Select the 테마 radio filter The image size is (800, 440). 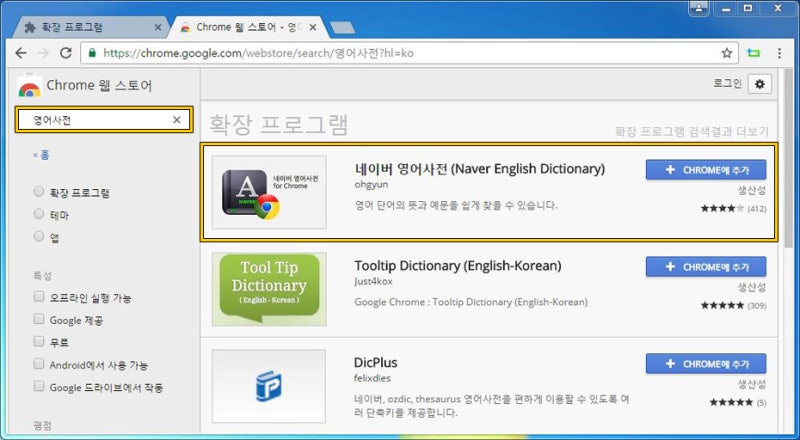coord(39,214)
